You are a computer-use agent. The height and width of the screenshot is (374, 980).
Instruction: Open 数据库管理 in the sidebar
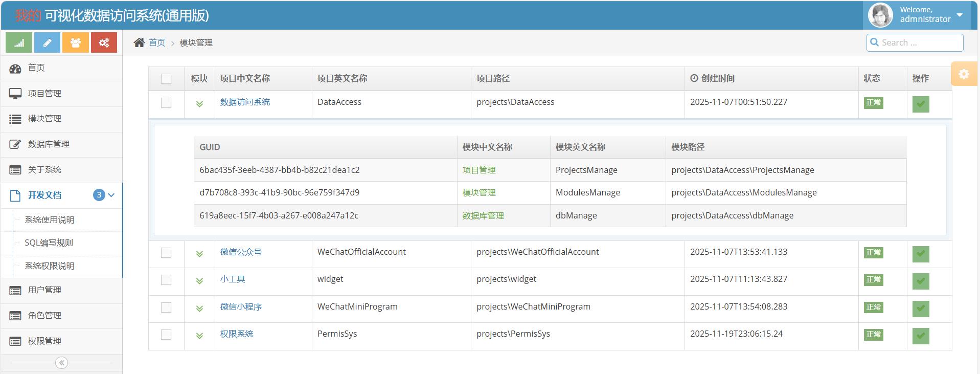pyautogui.click(x=49, y=144)
